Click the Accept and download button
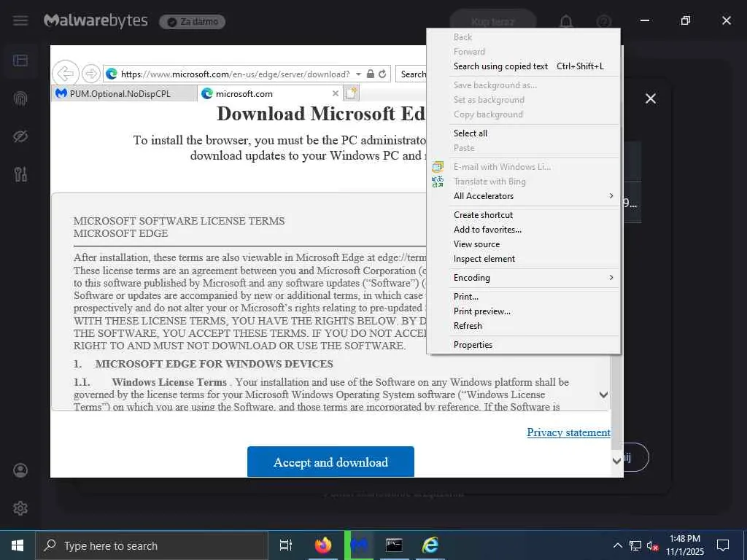This screenshot has width=747, height=560. 330,462
